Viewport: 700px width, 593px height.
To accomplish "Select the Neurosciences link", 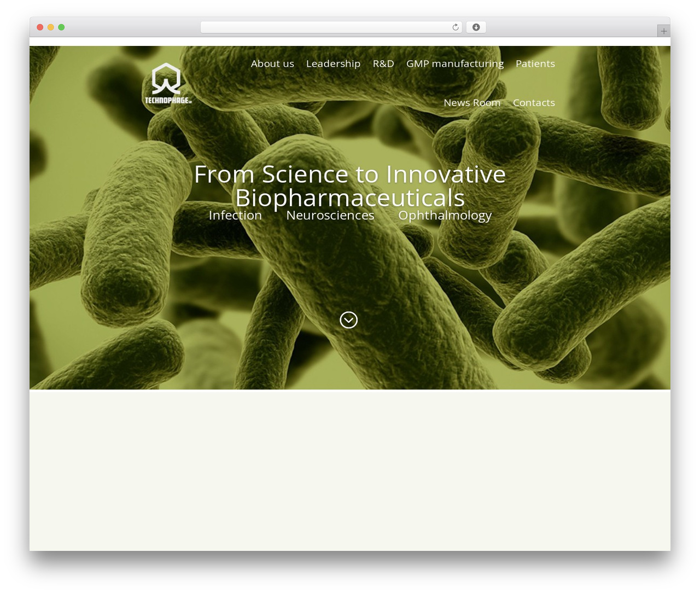I will (x=330, y=216).
